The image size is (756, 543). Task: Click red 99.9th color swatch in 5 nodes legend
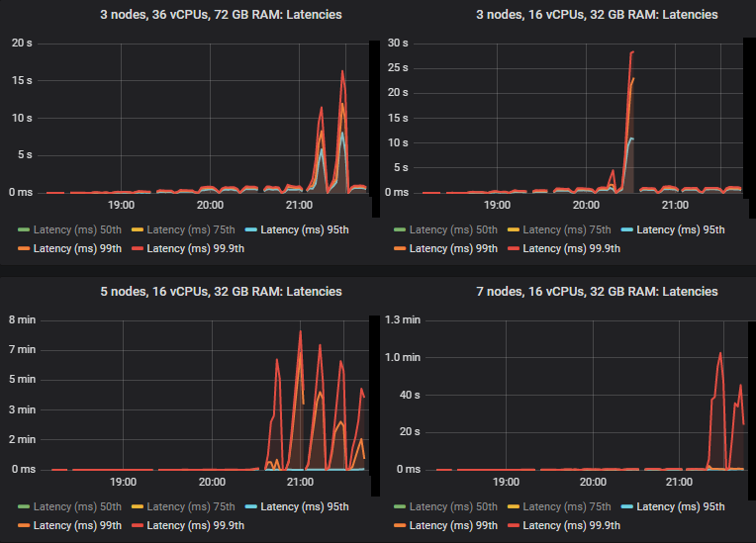point(137,525)
